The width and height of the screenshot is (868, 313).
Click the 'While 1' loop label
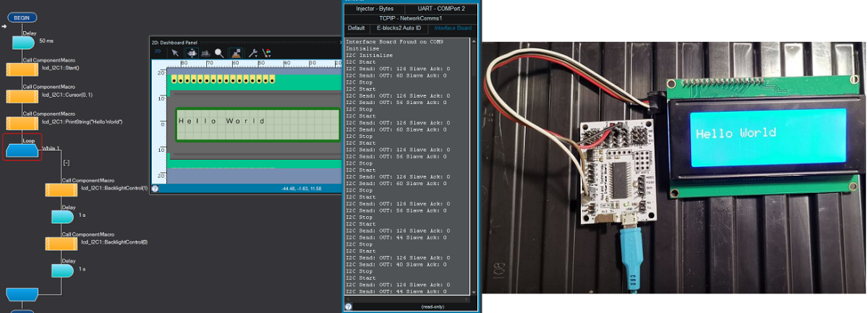coord(50,148)
